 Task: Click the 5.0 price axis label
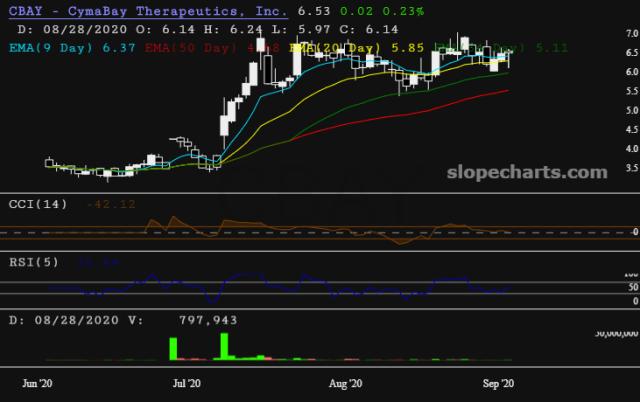[632, 110]
